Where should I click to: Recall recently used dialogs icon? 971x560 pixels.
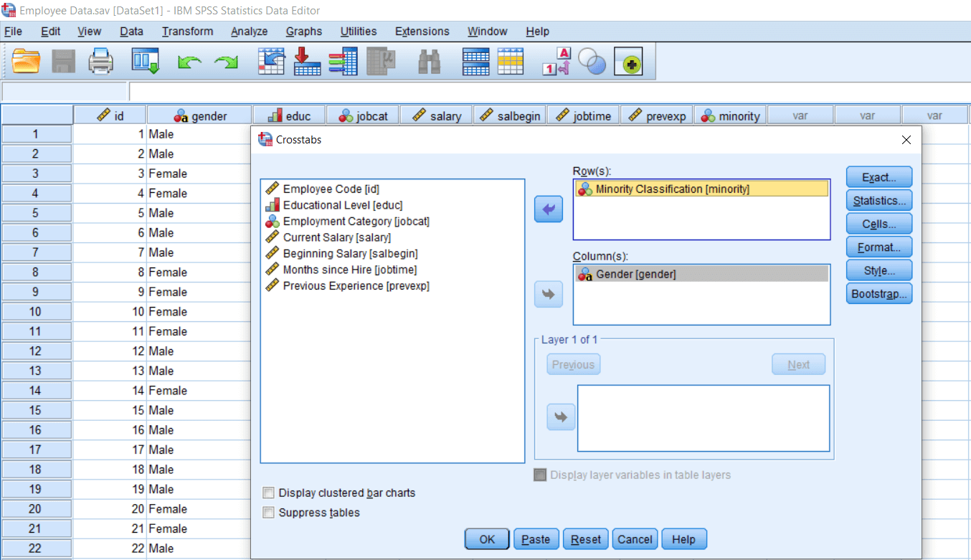(144, 62)
